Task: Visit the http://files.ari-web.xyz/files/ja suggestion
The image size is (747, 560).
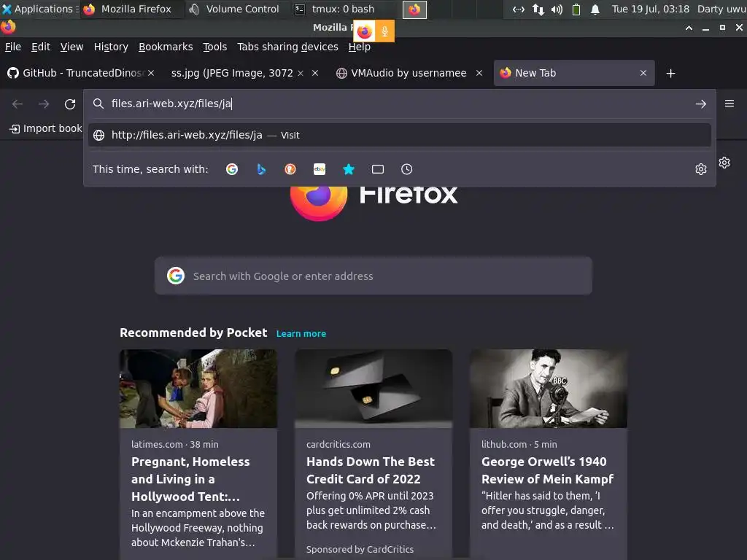Action: 399,135
